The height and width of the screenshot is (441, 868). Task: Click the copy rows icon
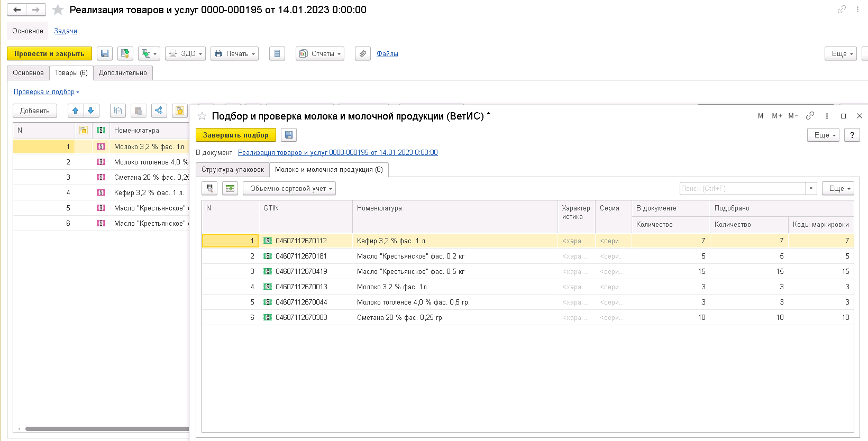point(118,111)
